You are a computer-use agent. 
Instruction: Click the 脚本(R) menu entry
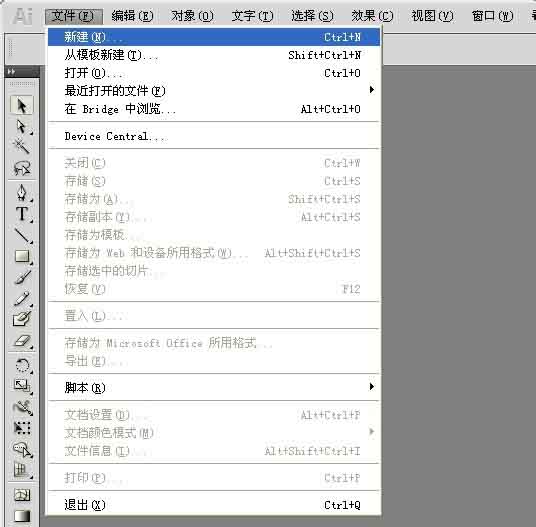tap(214, 388)
